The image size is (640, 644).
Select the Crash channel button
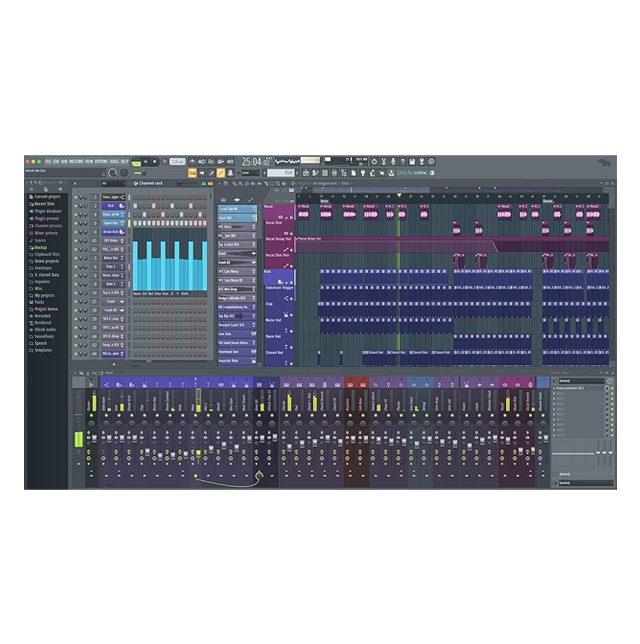click(x=113, y=301)
